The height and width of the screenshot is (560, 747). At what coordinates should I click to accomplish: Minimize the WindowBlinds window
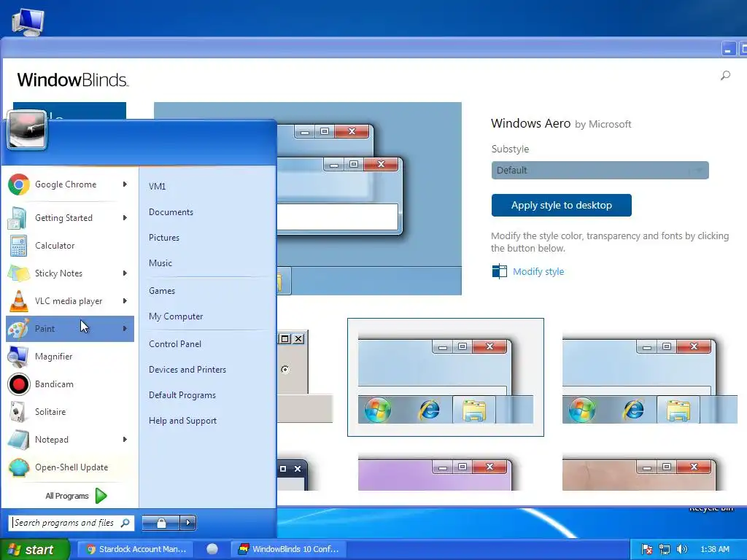tap(728, 49)
